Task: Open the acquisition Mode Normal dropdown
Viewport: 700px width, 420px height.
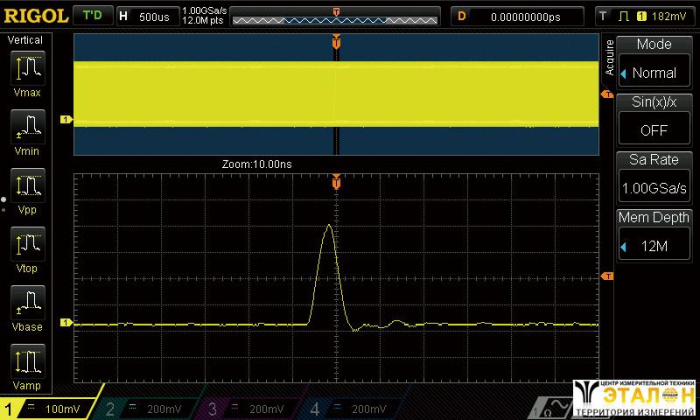Action: [653, 62]
